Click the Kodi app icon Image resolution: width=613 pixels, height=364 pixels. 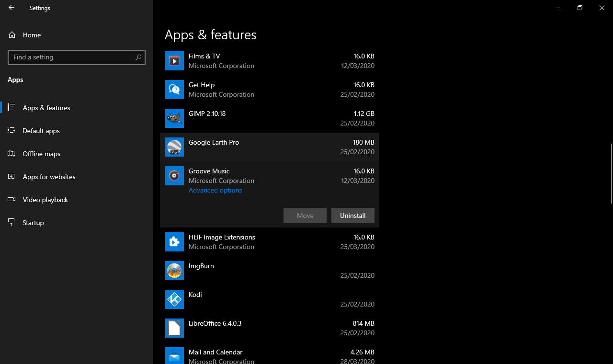174,299
